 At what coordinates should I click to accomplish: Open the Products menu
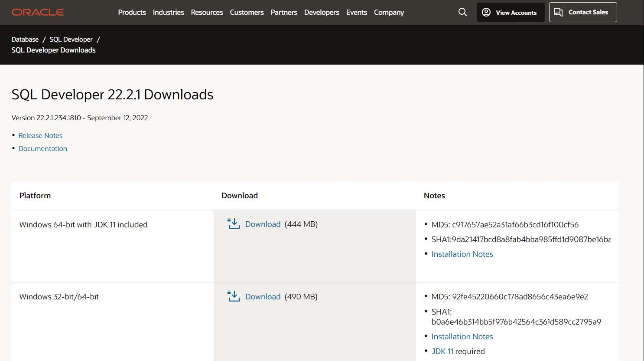pyautogui.click(x=132, y=12)
